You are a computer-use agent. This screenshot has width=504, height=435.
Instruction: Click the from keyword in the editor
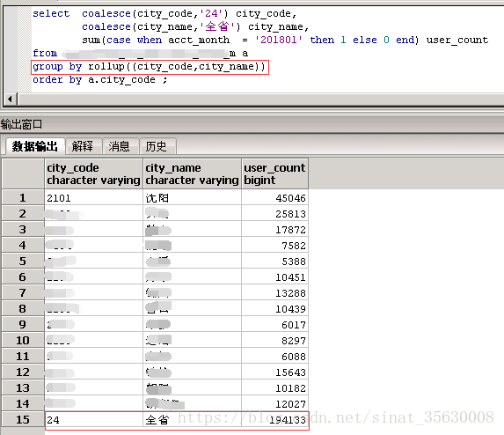45,53
